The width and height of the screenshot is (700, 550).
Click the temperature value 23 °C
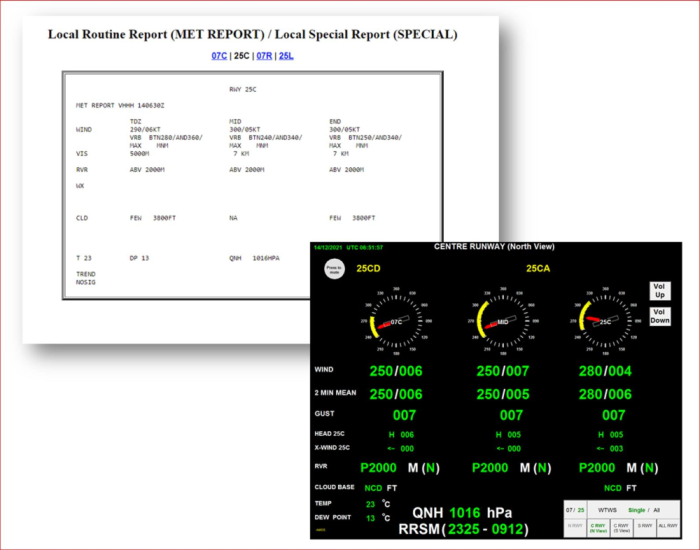coord(378,504)
